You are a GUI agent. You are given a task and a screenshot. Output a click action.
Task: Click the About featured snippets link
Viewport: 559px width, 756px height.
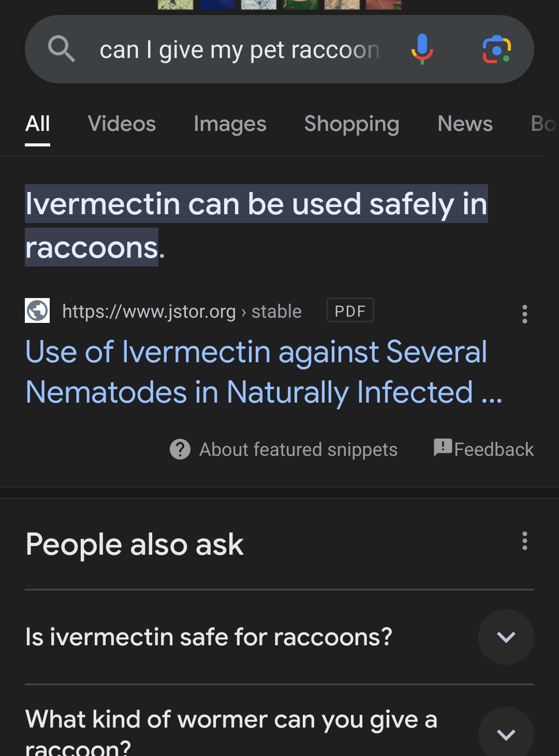pyautogui.click(x=298, y=450)
